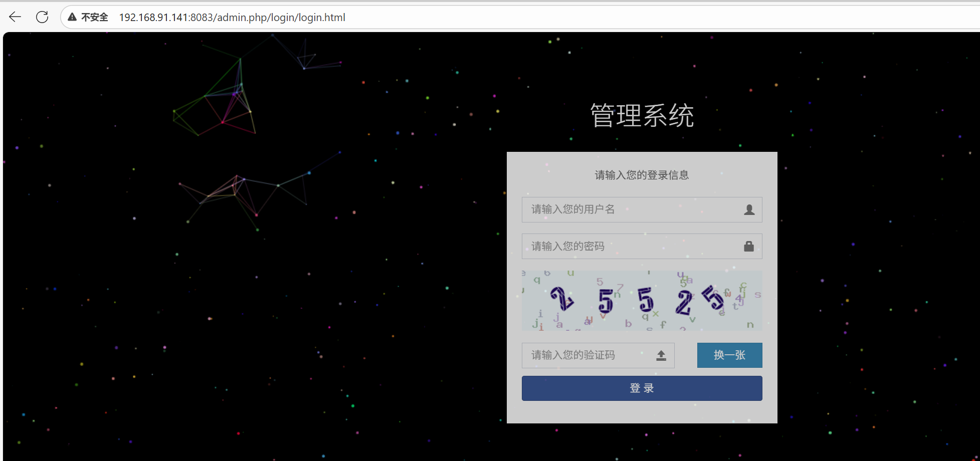Viewport: 980px width, 461px height.
Task: Click the 请输入您的登录信息 heading
Action: pos(642,175)
